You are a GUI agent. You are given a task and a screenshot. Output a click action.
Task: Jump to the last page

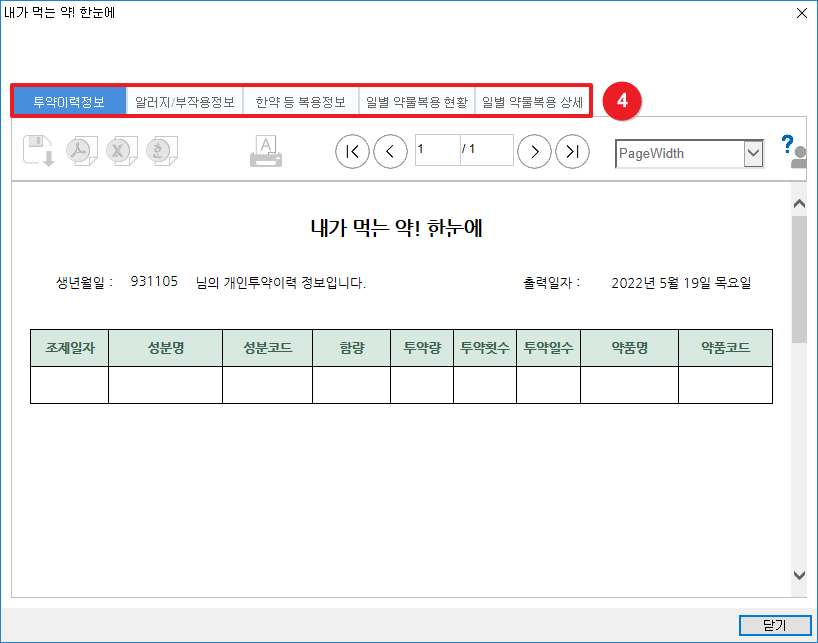(572, 151)
